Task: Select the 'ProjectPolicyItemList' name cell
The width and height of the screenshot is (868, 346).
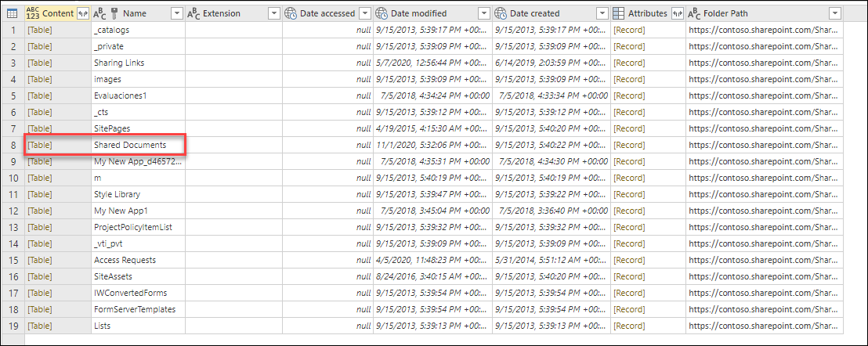Action: pos(138,227)
